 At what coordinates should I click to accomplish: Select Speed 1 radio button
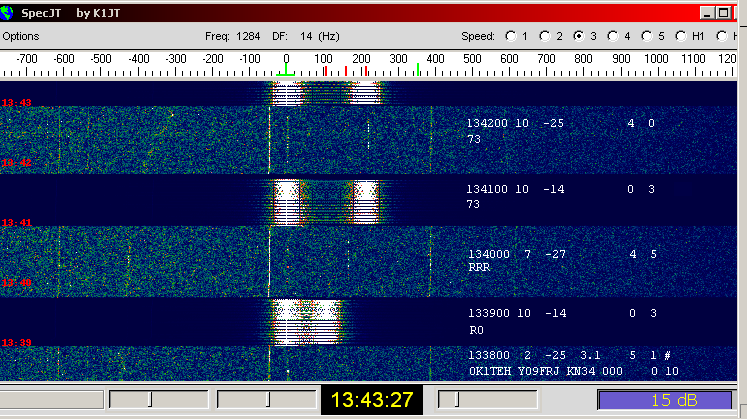pyautogui.click(x=510, y=36)
